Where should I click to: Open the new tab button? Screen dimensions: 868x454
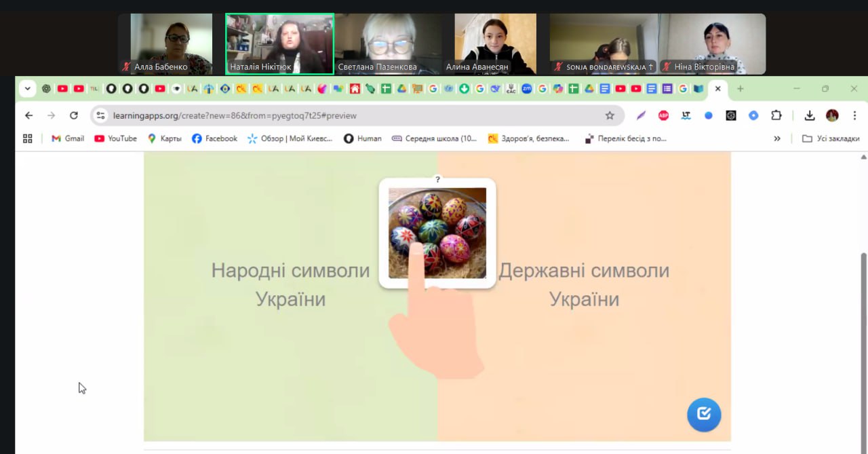coord(740,88)
